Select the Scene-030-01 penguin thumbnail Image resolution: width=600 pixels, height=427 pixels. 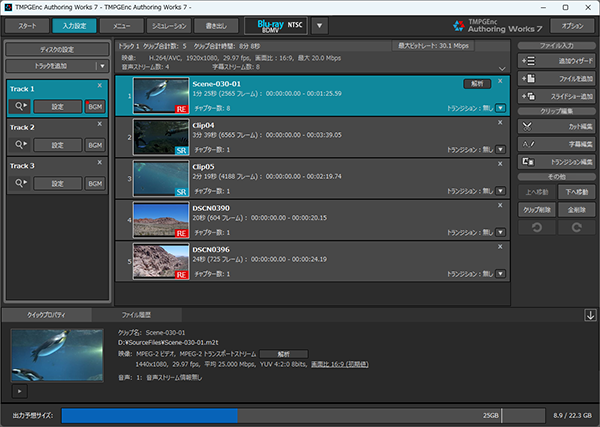coord(161,95)
